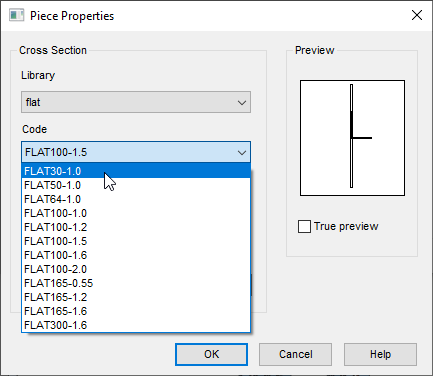
Task: Choose FLAT100-1.2 from the list
Action: (136, 227)
